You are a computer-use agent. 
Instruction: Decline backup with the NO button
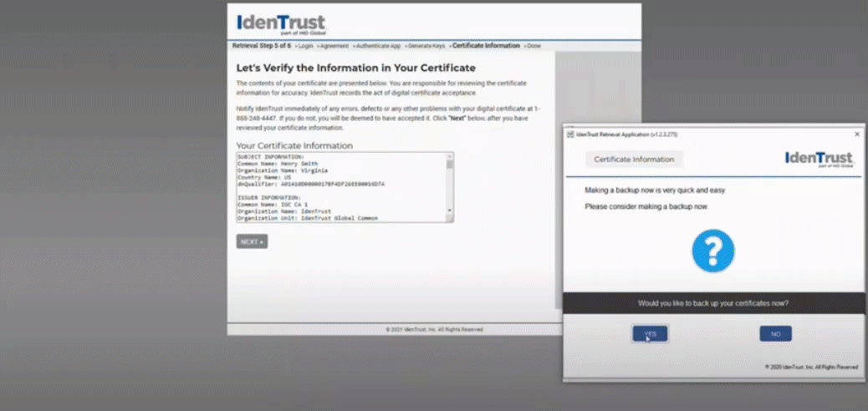click(x=775, y=333)
